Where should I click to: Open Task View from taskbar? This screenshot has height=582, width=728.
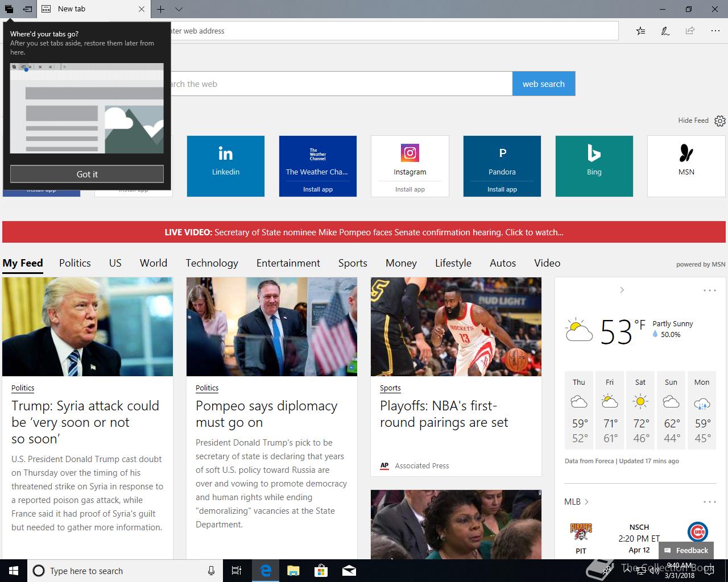[x=237, y=571]
